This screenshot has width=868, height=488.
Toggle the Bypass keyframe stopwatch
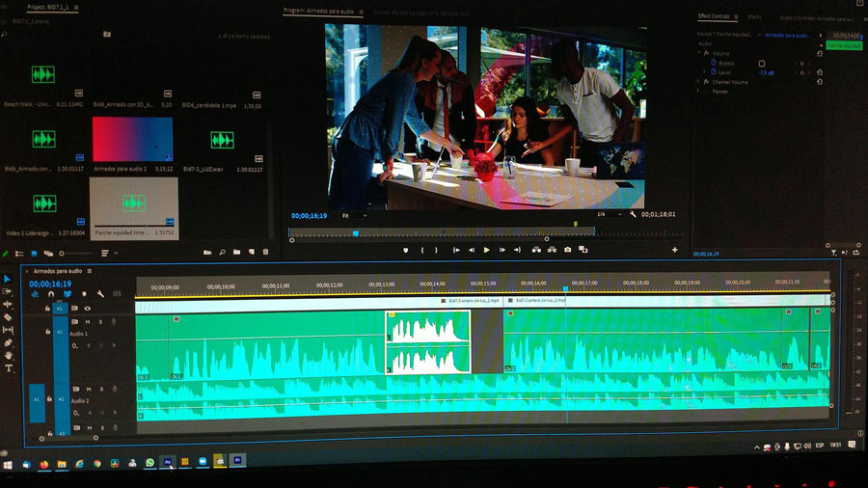pyautogui.click(x=714, y=63)
